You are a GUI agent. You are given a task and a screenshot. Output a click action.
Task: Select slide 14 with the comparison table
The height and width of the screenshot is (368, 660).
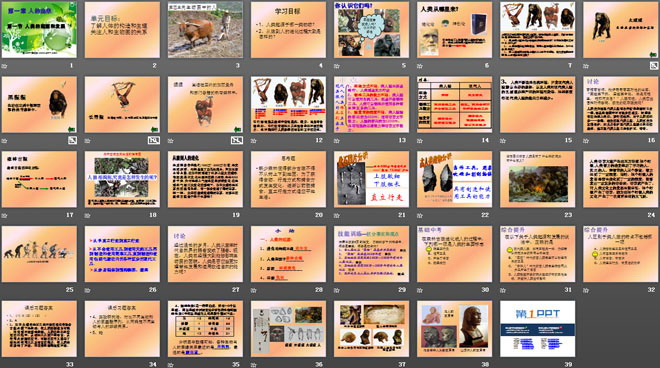455,104
